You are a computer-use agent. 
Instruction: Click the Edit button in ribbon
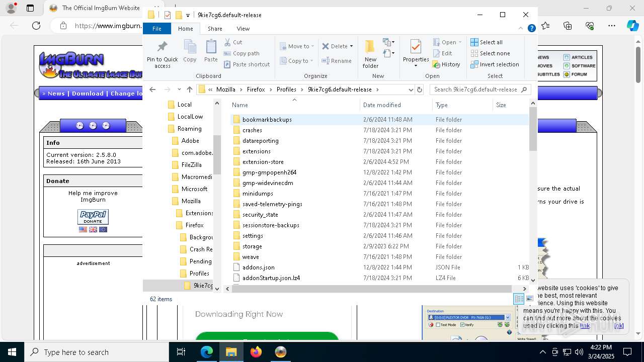442,53
